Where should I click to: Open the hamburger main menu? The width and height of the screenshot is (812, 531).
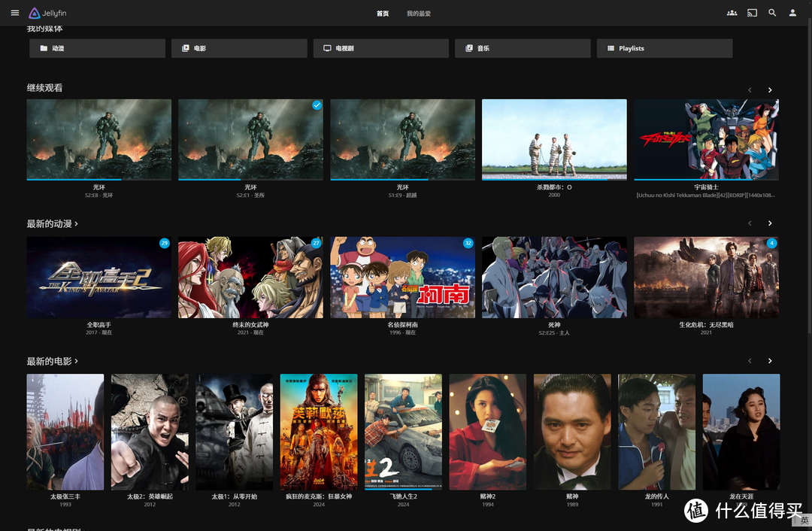14,13
